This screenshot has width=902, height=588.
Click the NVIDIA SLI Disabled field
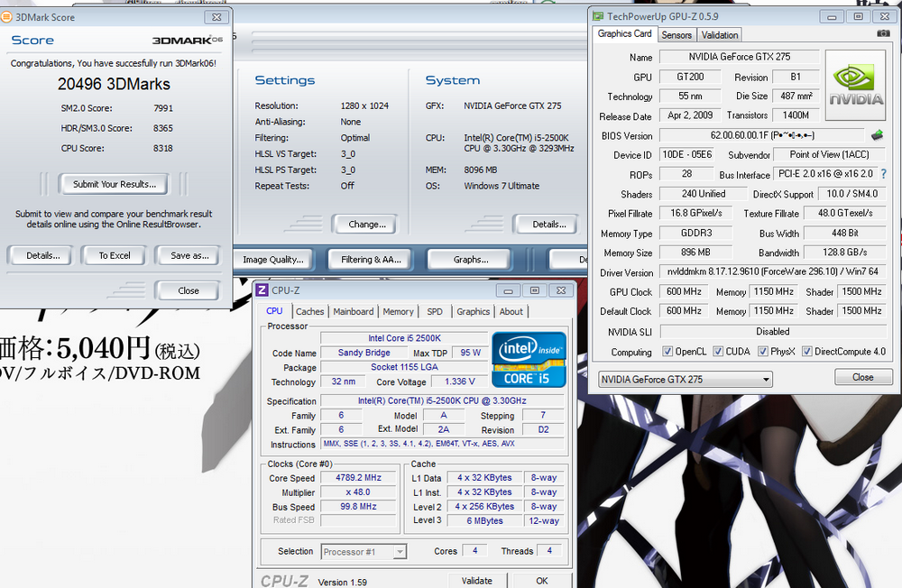point(773,331)
